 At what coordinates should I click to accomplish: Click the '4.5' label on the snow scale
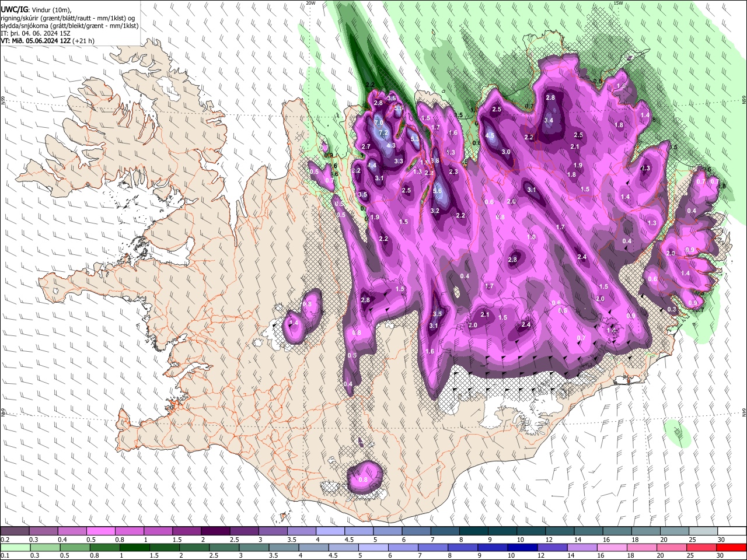[x=349, y=540]
